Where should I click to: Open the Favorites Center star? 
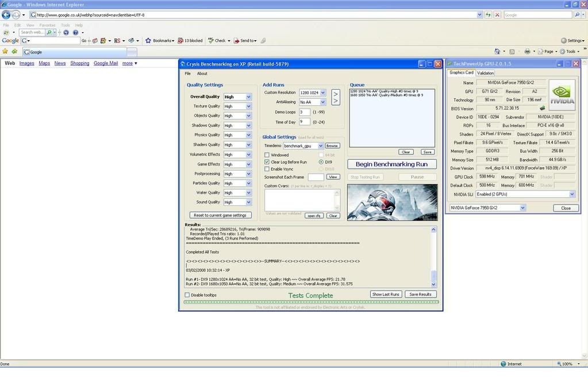tap(5, 51)
